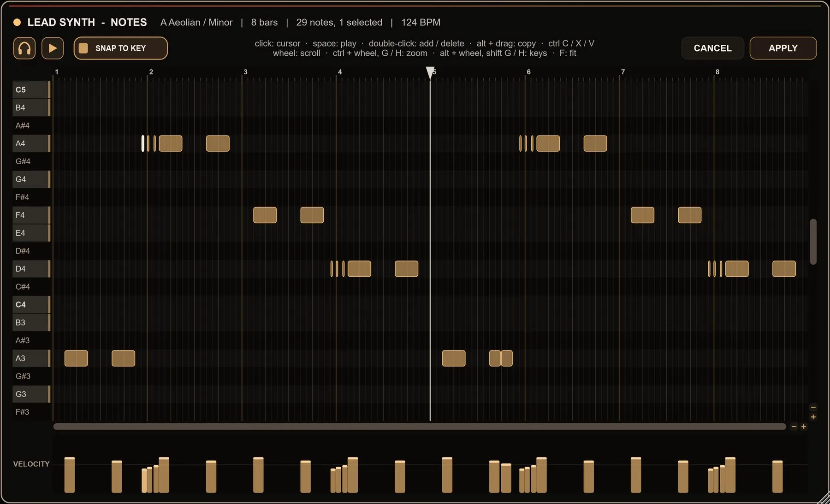This screenshot has height=504, width=830.
Task: Select the first F4 note in bar 7
Action: click(642, 215)
